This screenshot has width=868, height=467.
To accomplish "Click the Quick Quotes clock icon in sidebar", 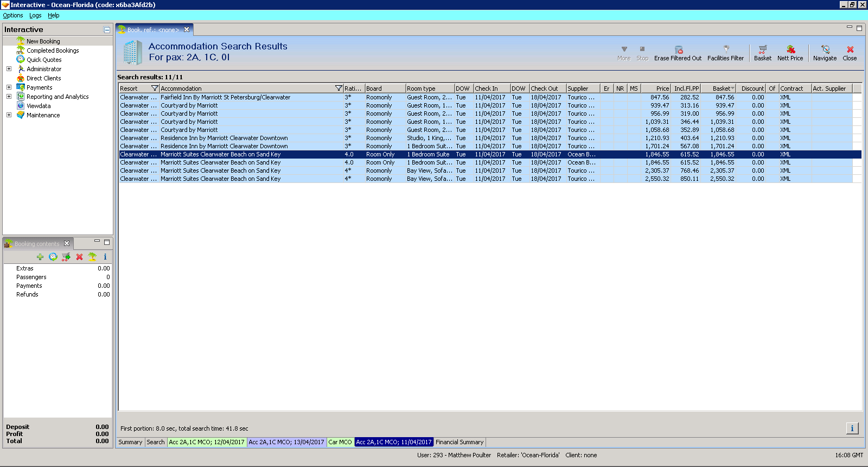I will pos(21,59).
